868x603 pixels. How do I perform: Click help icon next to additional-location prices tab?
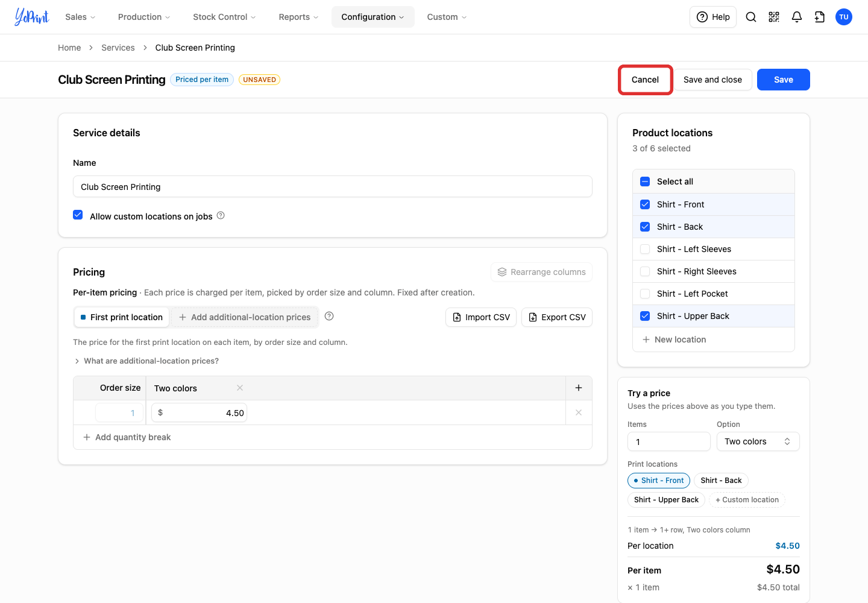coord(329,316)
